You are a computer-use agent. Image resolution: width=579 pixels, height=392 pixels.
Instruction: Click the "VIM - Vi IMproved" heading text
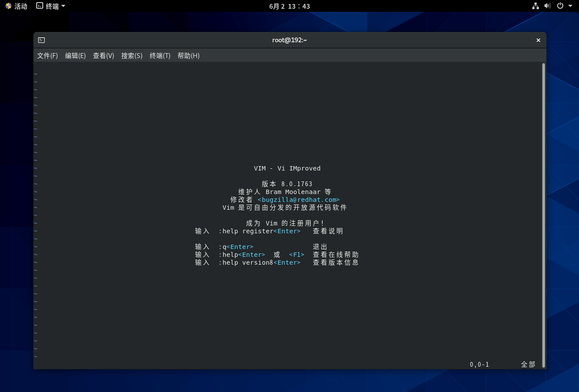pyautogui.click(x=287, y=168)
